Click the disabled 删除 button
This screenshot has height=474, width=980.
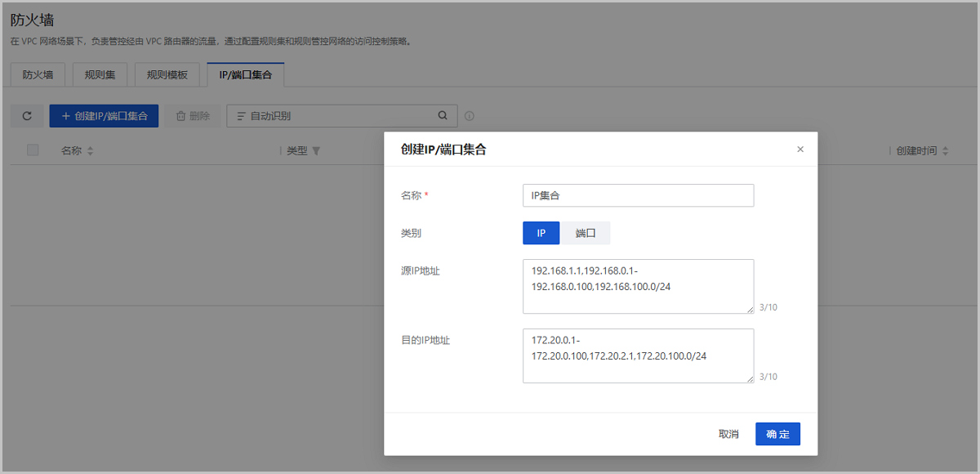[194, 116]
